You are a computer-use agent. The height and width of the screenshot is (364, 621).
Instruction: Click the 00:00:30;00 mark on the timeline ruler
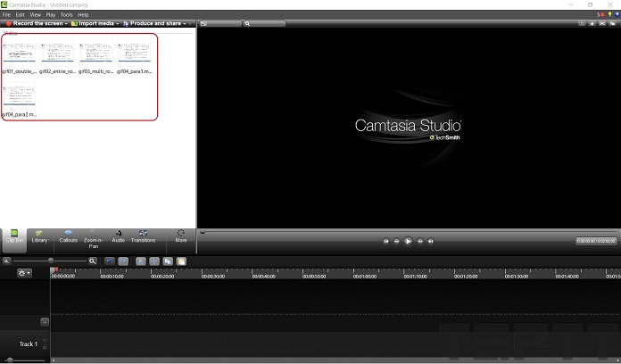pos(213,276)
